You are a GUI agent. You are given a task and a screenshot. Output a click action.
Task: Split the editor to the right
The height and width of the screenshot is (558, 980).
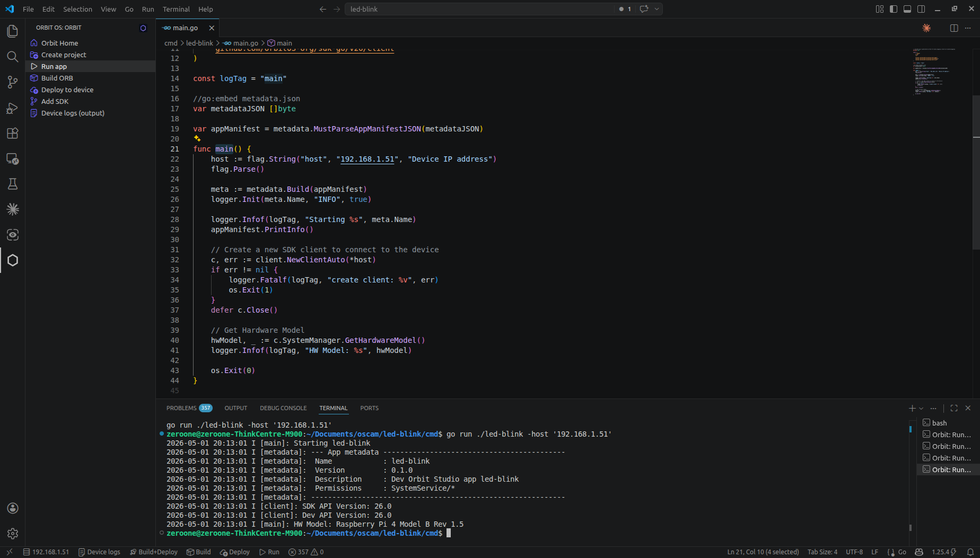pos(954,28)
